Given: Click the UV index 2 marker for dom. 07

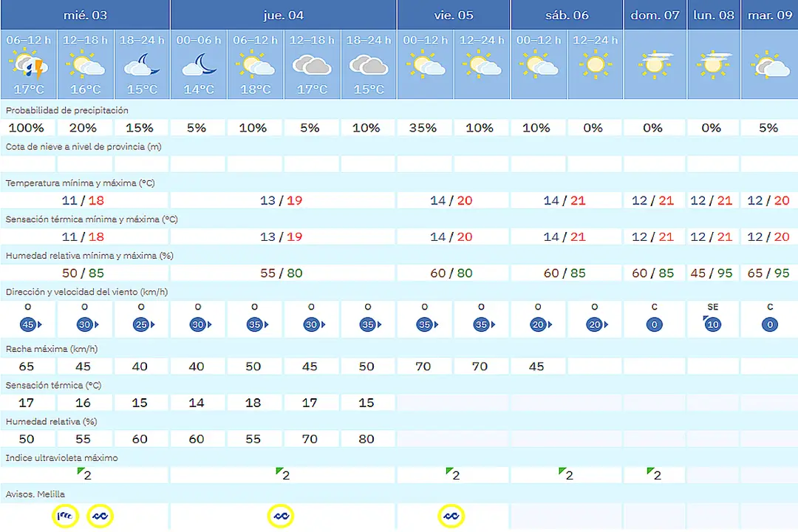Looking at the screenshot, I should [x=654, y=474].
